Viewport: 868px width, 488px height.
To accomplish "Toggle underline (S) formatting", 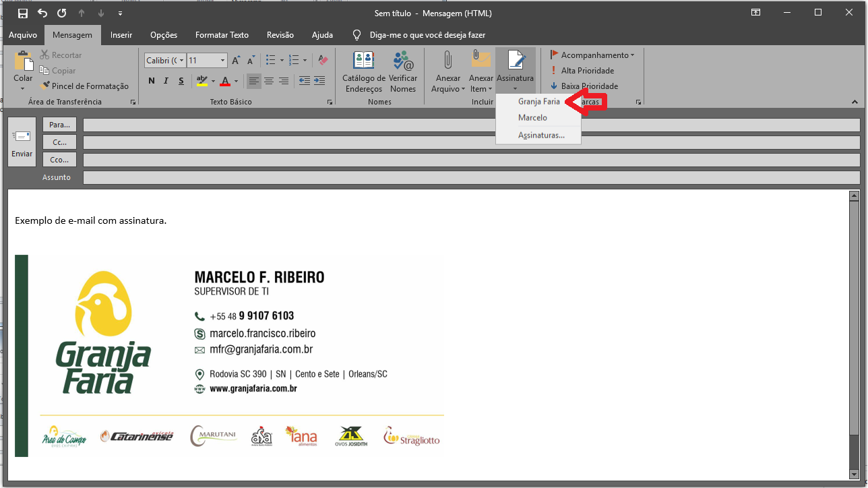I will (x=181, y=80).
